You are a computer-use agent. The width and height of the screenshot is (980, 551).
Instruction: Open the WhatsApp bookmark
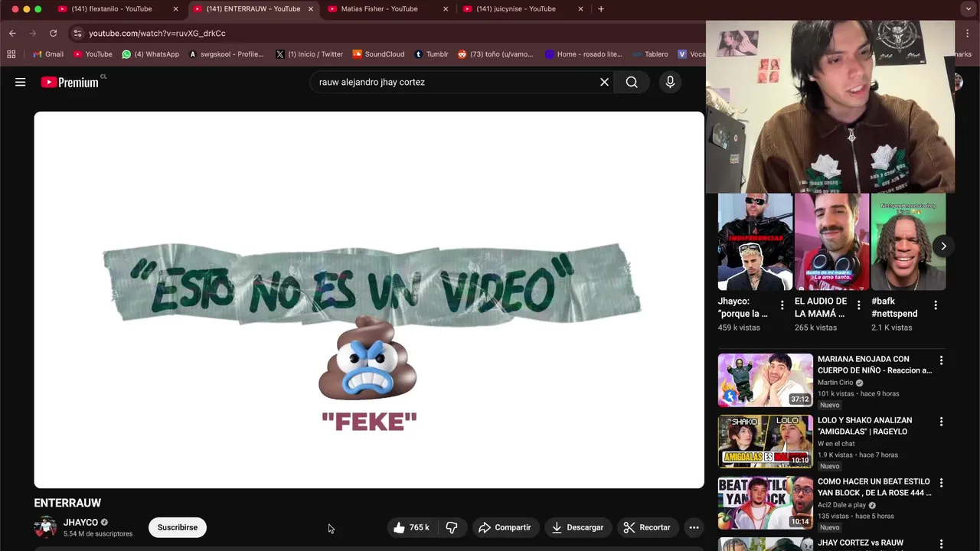coord(150,54)
